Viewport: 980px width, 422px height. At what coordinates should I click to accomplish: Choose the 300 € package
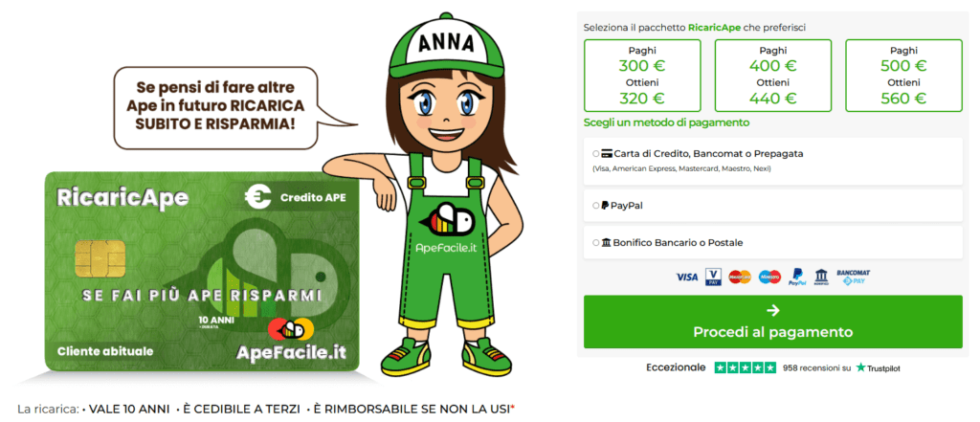642,75
